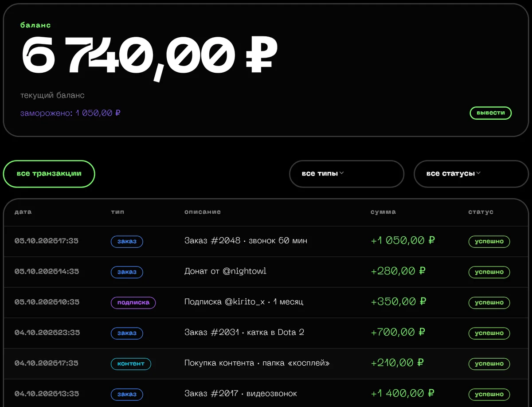Viewport: 532px width, 407px height.
Task: Click the "тип" column header
Action: point(117,212)
